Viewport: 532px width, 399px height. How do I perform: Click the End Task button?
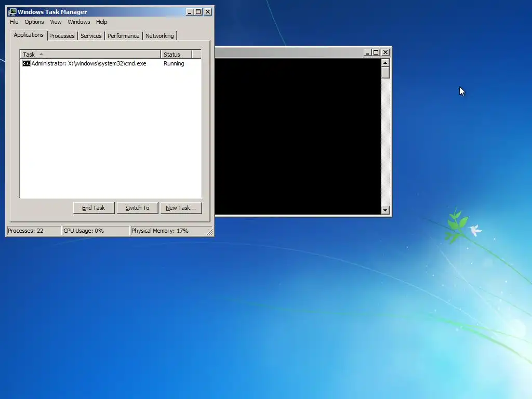point(94,208)
